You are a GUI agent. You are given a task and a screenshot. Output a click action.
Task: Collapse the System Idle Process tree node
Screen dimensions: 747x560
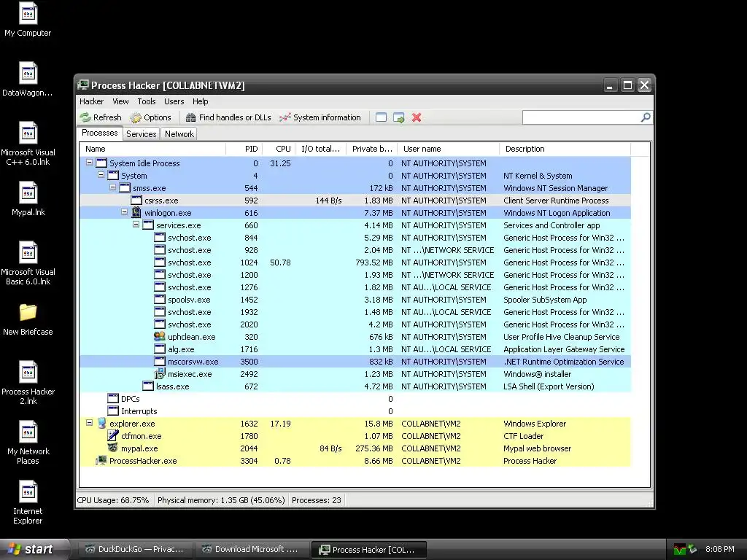tap(89, 163)
